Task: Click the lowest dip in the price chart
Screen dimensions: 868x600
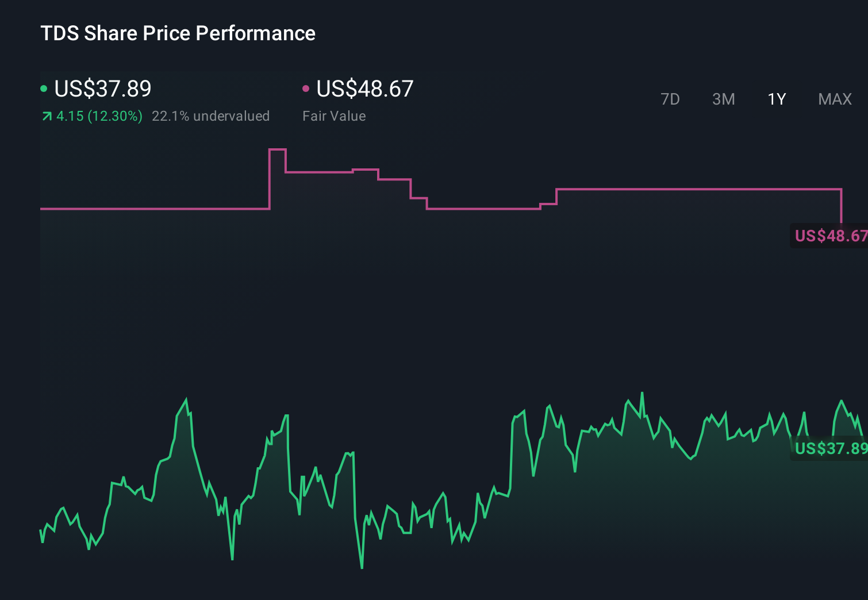Action: (361, 568)
